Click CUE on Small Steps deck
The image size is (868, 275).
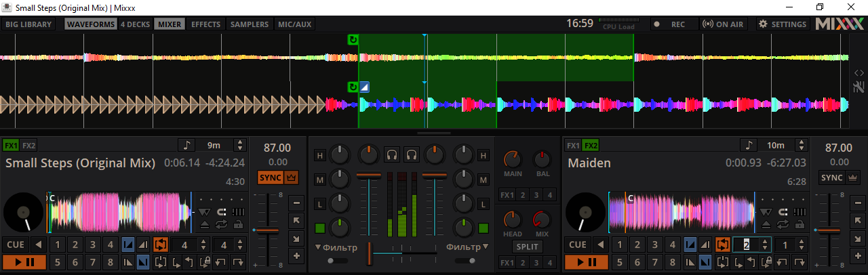pyautogui.click(x=16, y=245)
